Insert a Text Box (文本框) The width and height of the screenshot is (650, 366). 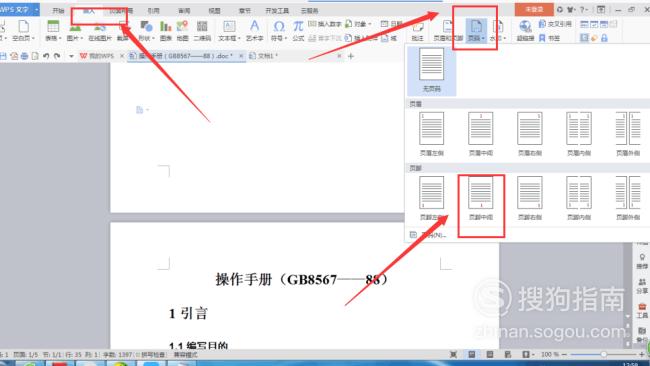[229, 30]
